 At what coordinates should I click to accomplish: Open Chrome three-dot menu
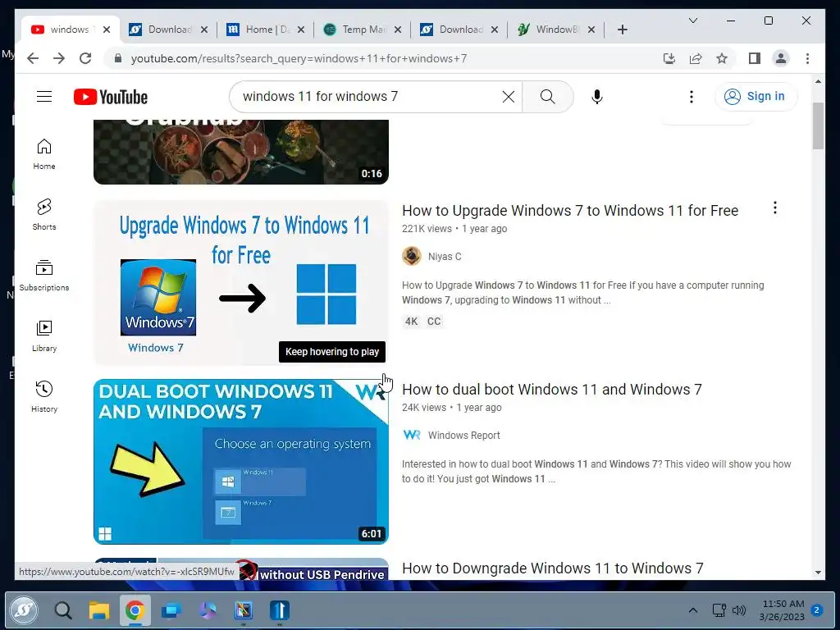pos(807,58)
